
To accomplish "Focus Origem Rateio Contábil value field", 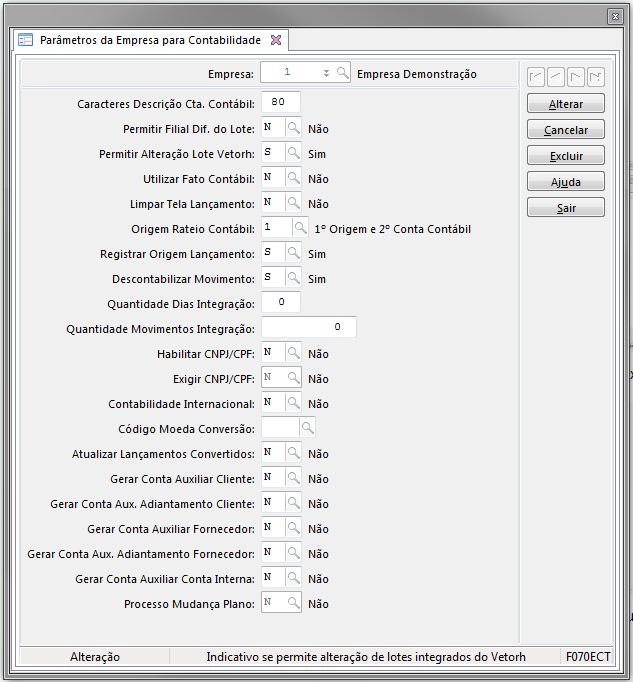I will pyautogui.click(x=277, y=228).
